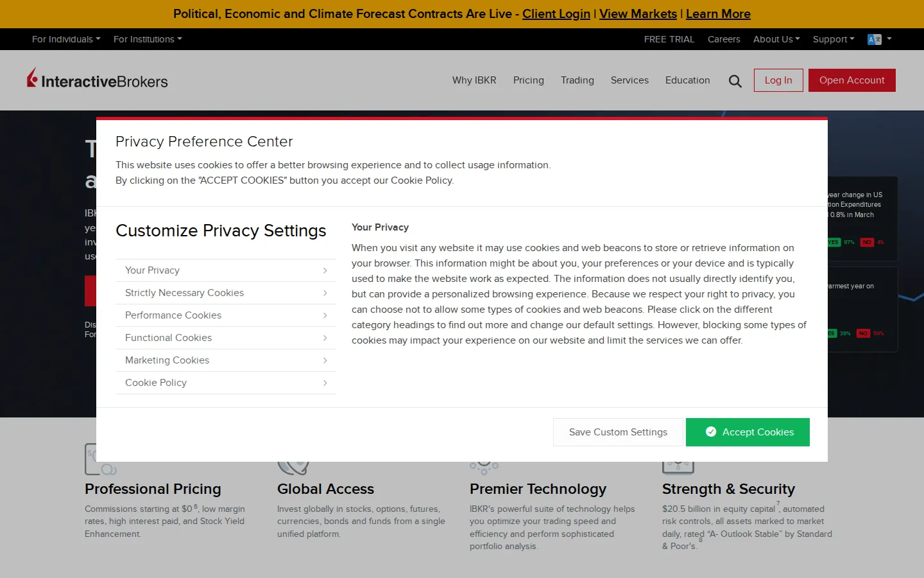Viewport: 924px width, 578px height.
Task: Open the Trading navigation menu
Action: click(577, 80)
